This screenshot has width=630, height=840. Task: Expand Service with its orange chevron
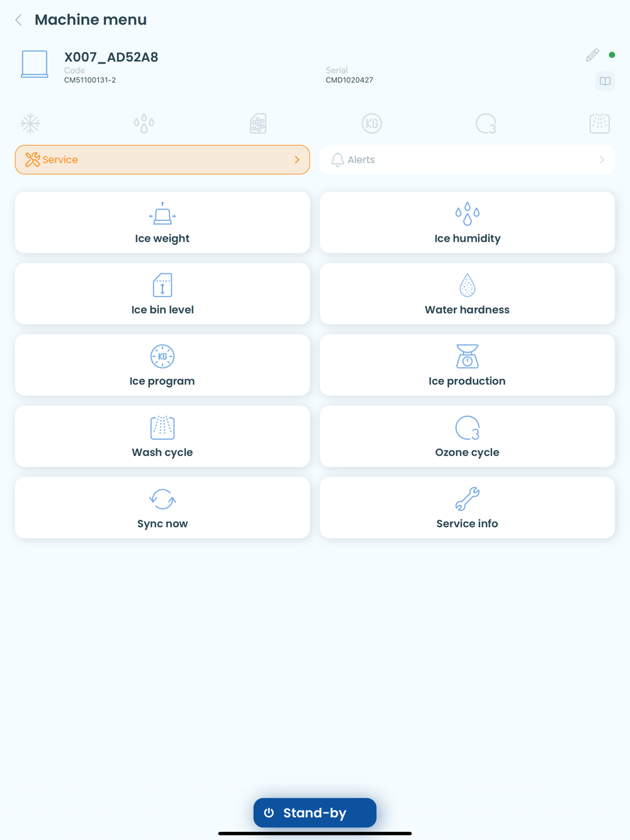tap(297, 160)
